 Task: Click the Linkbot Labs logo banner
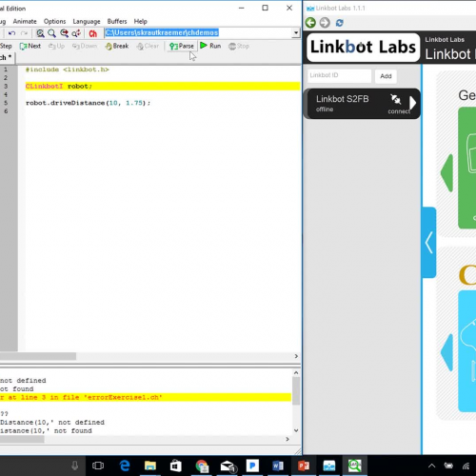pos(363,47)
